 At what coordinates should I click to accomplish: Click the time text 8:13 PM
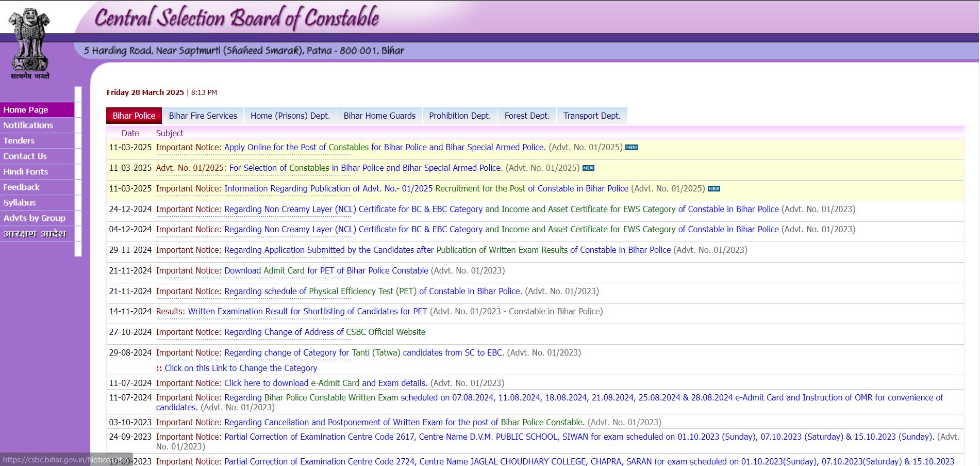click(x=204, y=92)
